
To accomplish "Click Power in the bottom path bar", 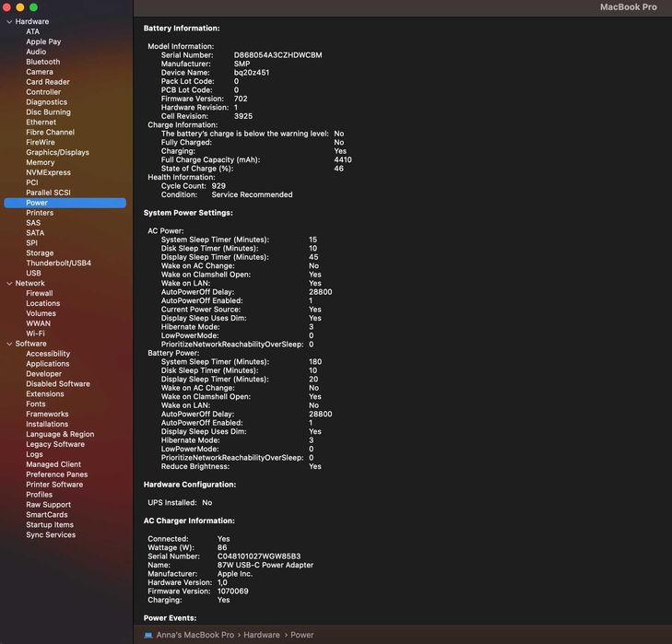I will (x=302, y=635).
